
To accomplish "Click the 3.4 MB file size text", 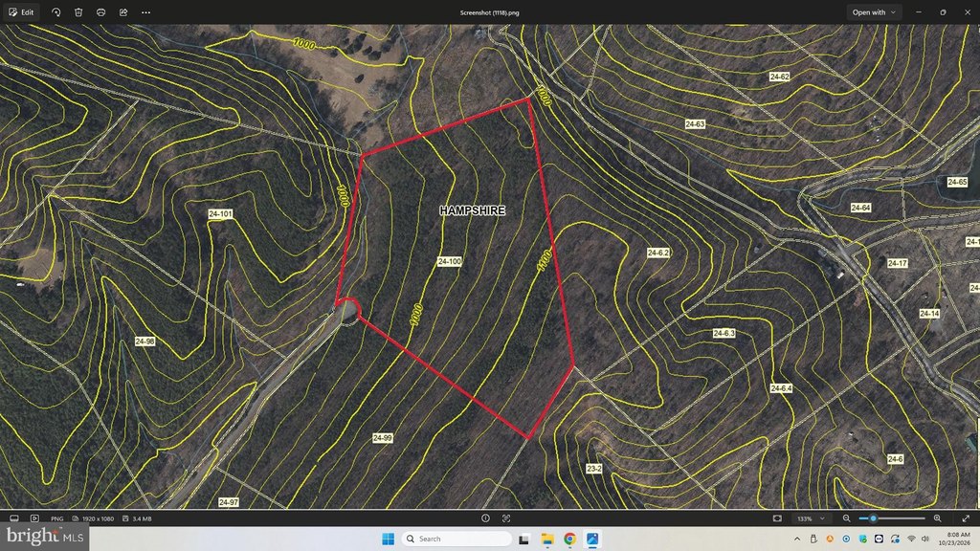I will click(142, 518).
